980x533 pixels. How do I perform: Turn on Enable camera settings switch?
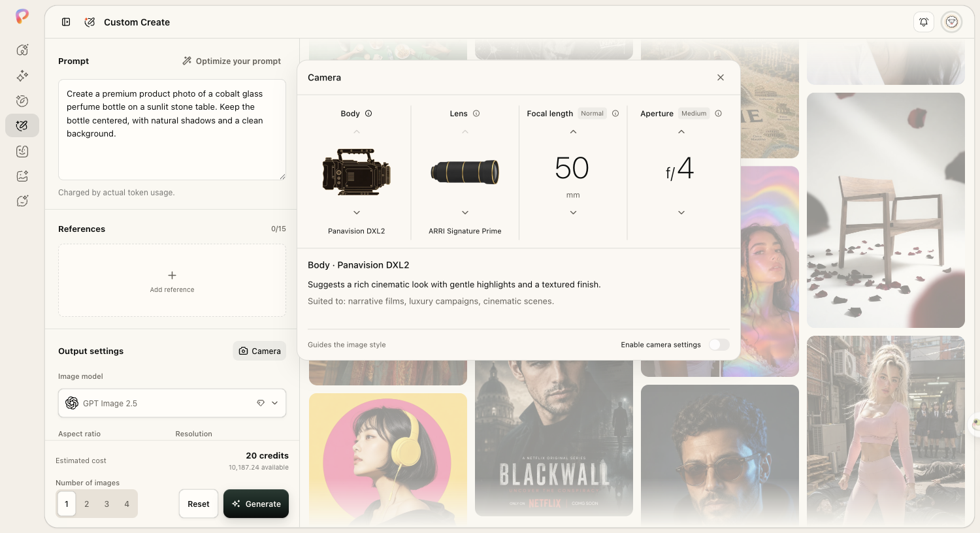click(x=719, y=345)
